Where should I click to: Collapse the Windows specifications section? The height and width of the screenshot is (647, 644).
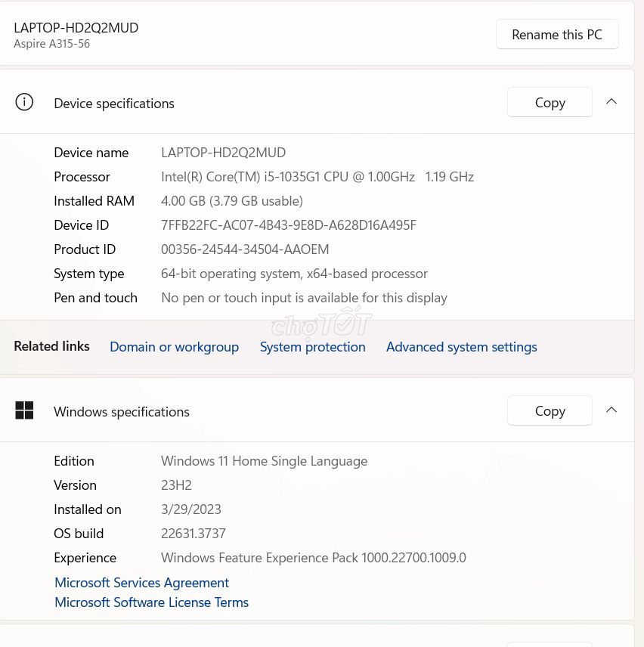[x=611, y=410]
